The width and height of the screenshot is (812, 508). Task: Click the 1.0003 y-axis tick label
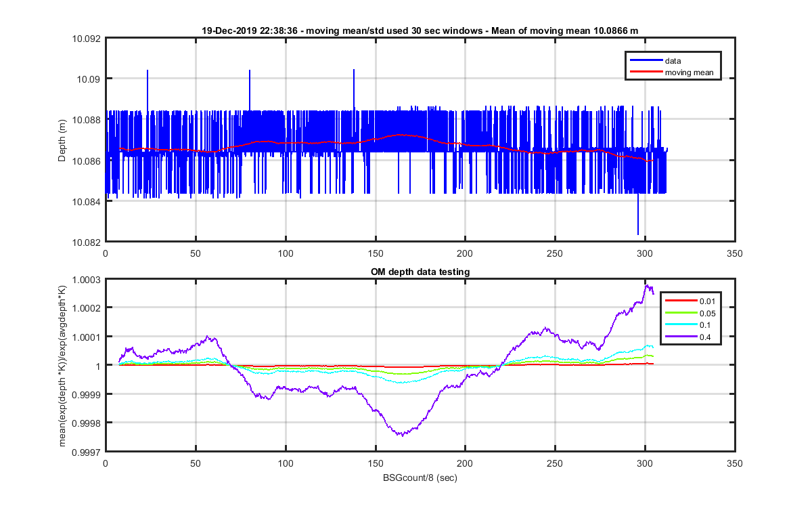click(x=87, y=280)
